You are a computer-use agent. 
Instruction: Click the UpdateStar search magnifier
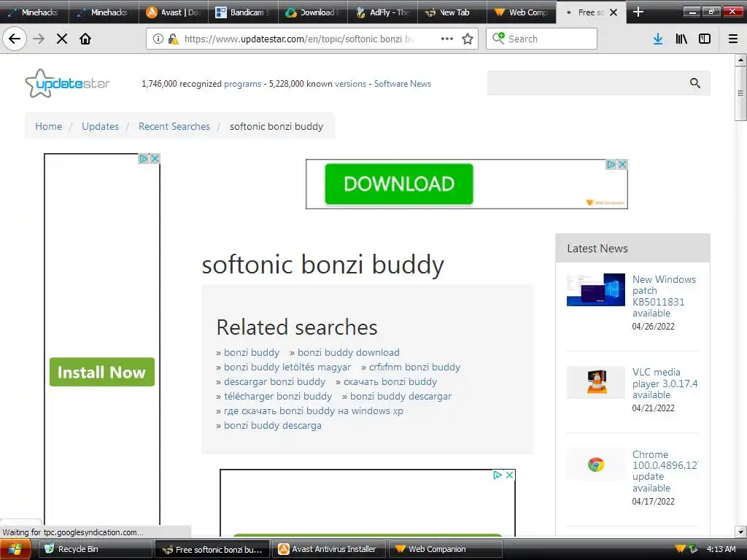tap(695, 83)
